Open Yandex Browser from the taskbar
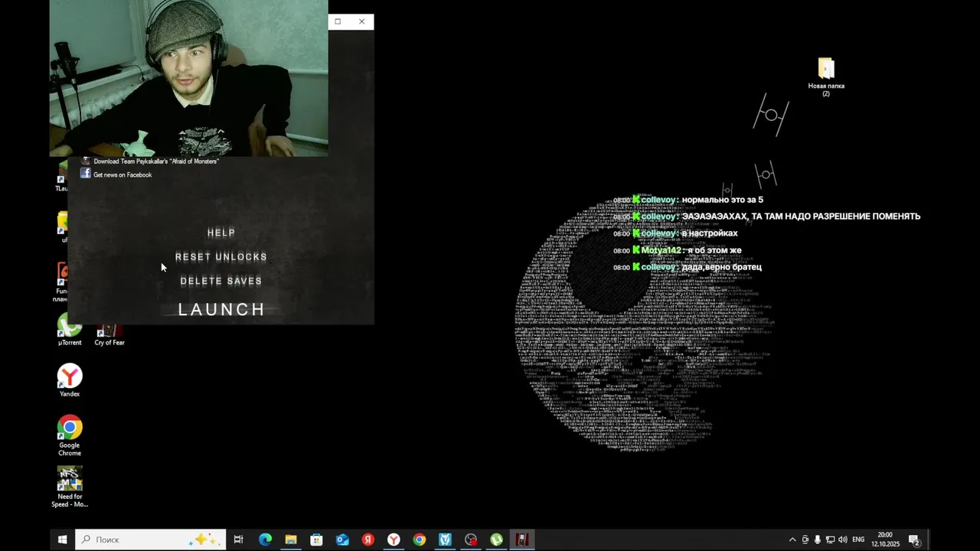The width and height of the screenshot is (980, 551). click(394, 540)
